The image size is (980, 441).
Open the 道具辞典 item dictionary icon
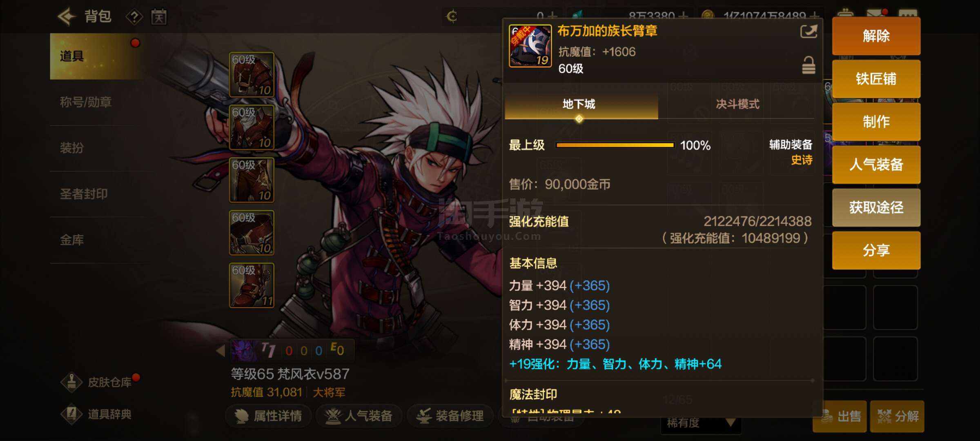point(72,414)
